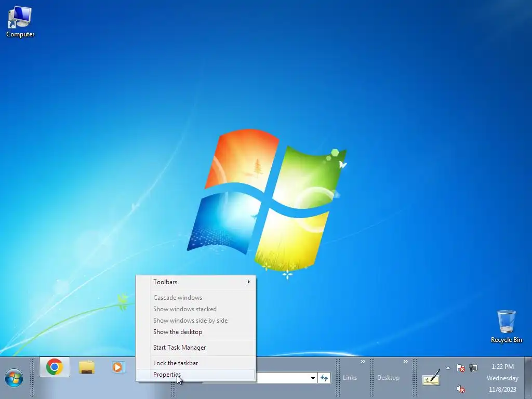Click the Desktop toolbar label
The image size is (532, 399).
388,378
